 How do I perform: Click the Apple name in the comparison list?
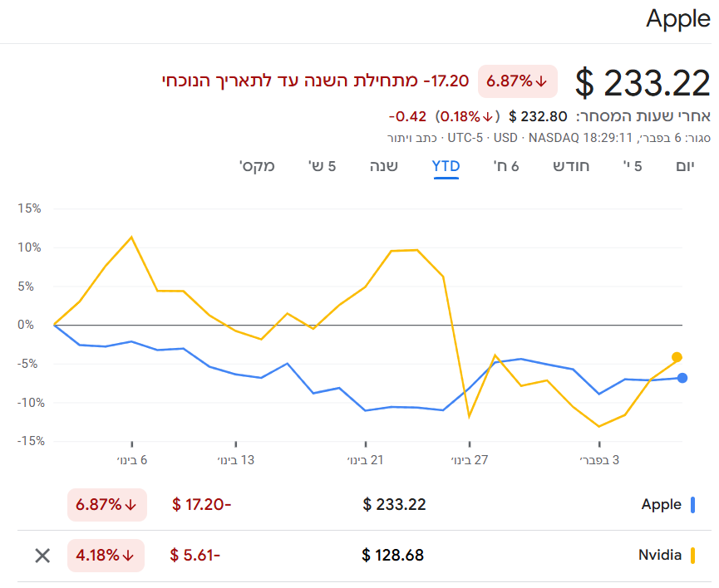tap(661, 504)
